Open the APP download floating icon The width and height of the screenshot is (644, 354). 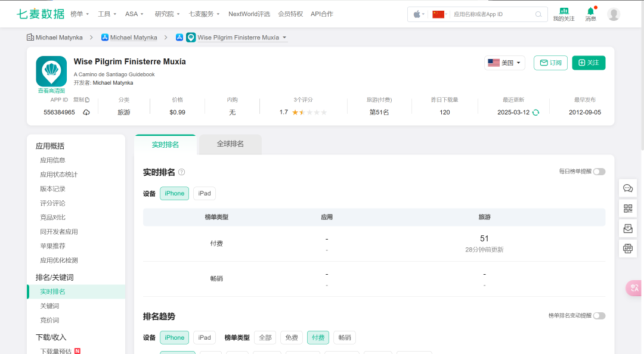[x=628, y=249]
